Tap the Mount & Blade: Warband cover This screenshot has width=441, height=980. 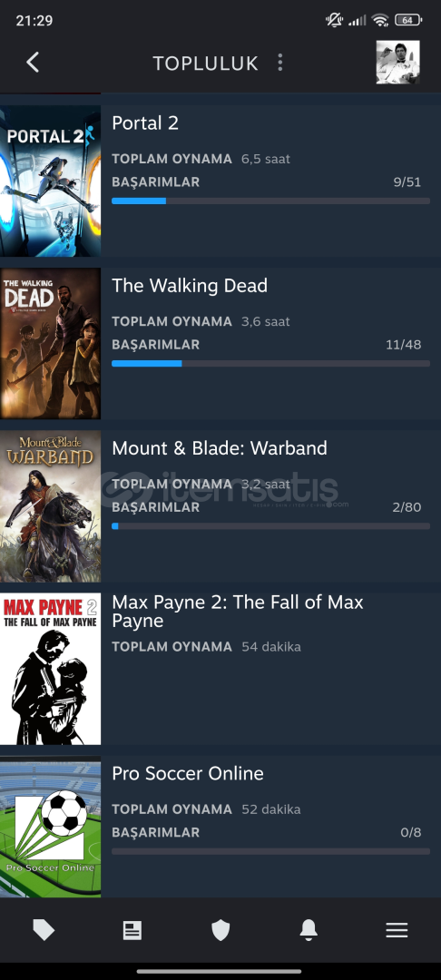[x=50, y=506]
